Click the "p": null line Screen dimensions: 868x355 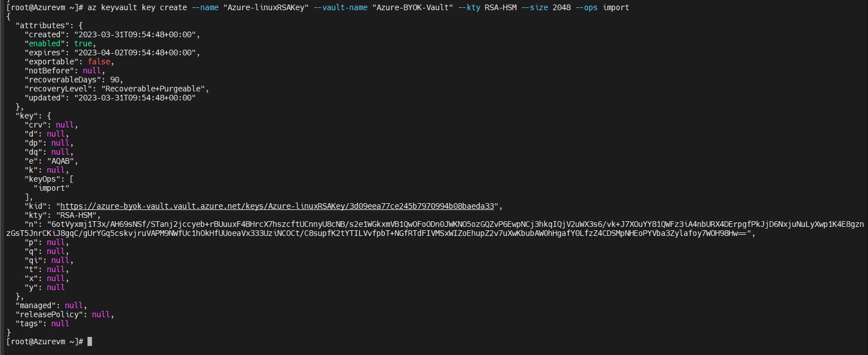(47, 242)
